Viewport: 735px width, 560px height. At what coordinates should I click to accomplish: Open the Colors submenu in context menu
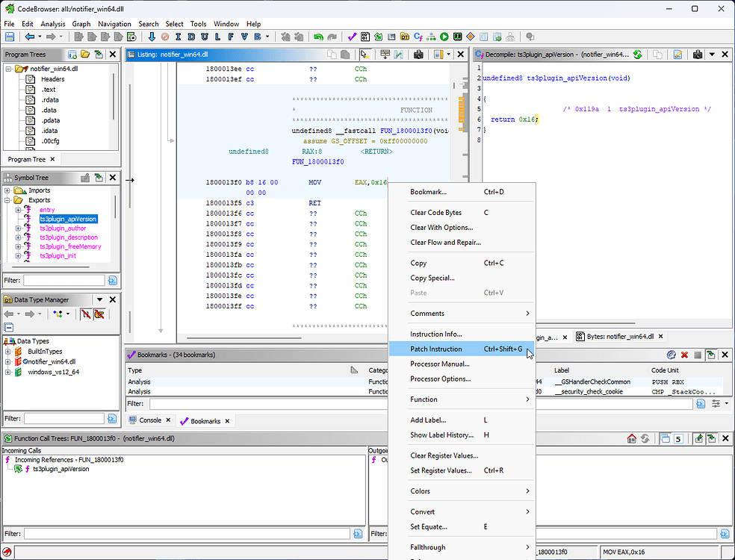(462, 491)
